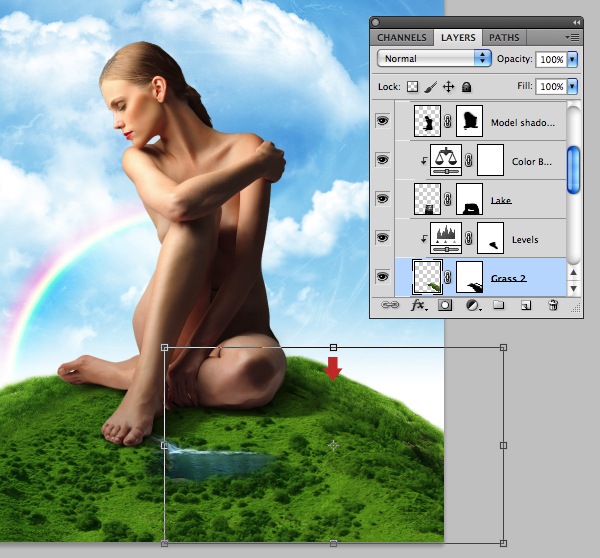The height and width of the screenshot is (558, 600).
Task: Click the transform bottom-left corner handle
Action: tap(165, 543)
